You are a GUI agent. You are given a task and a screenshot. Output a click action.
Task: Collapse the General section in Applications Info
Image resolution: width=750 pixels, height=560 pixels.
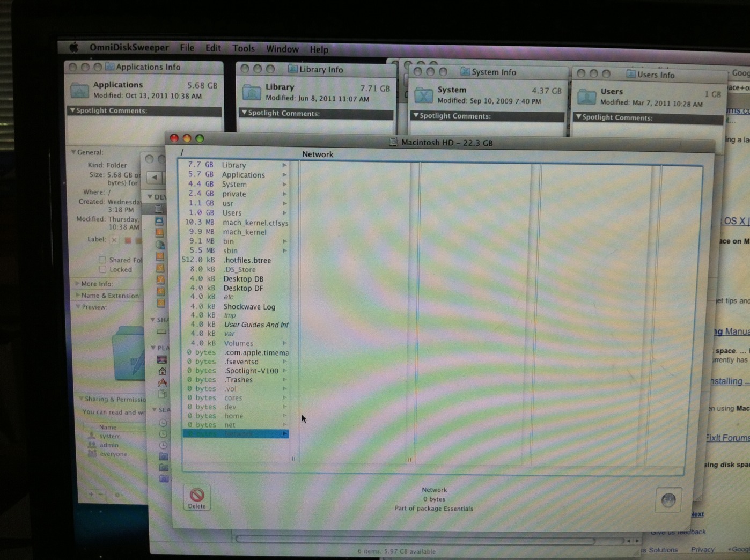click(x=73, y=152)
